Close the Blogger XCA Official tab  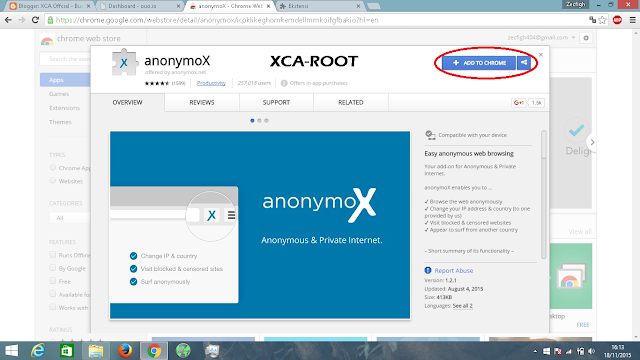click(x=88, y=6)
